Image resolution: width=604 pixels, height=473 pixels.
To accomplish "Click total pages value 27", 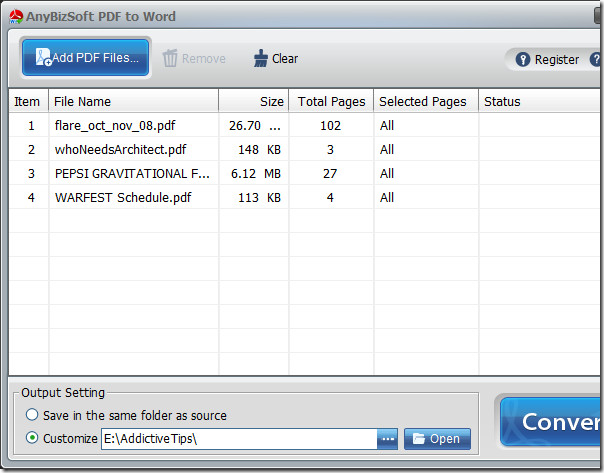I will (330, 173).
